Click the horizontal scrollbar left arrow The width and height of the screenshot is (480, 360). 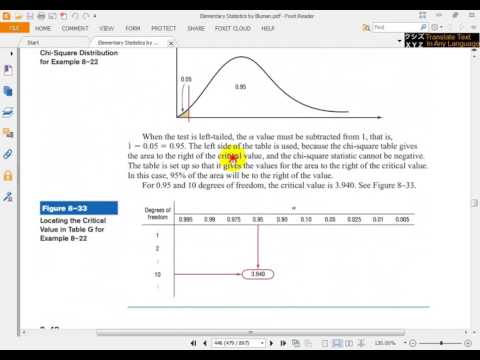tap(23, 332)
